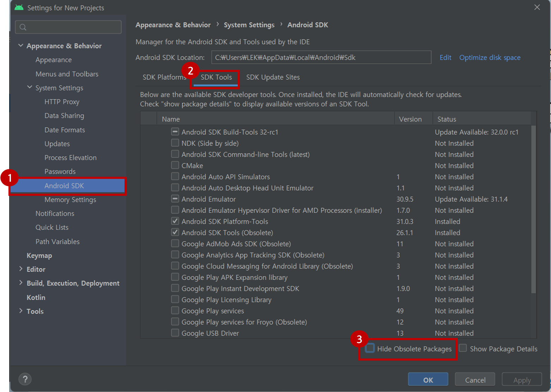This screenshot has width=551, height=392.
Task: Click the Cancel button
Action: pyautogui.click(x=475, y=380)
